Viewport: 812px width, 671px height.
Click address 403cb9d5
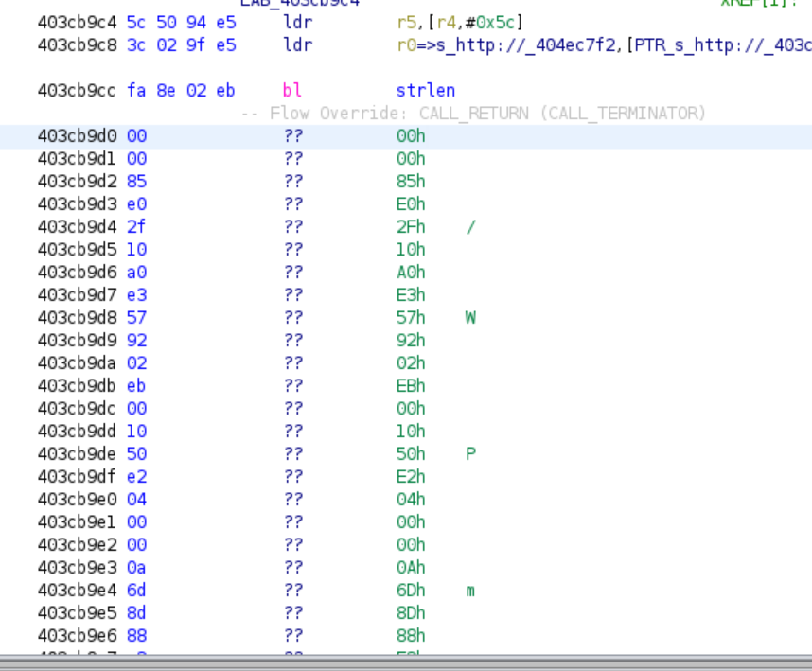(78, 250)
